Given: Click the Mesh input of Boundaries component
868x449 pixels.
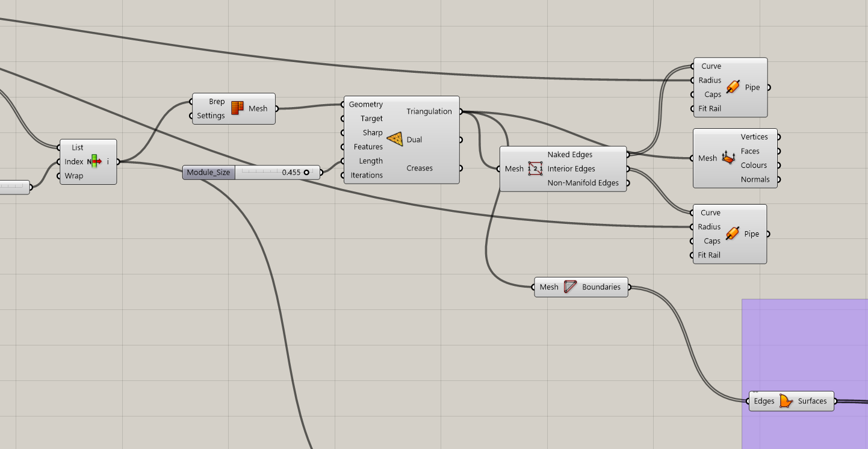Looking at the screenshot, I should click(549, 287).
